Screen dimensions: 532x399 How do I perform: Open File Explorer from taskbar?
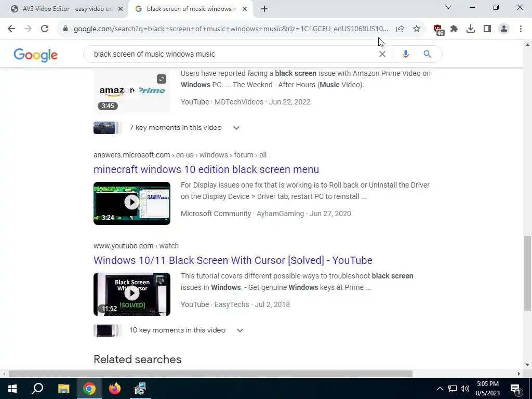coord(63,389)
